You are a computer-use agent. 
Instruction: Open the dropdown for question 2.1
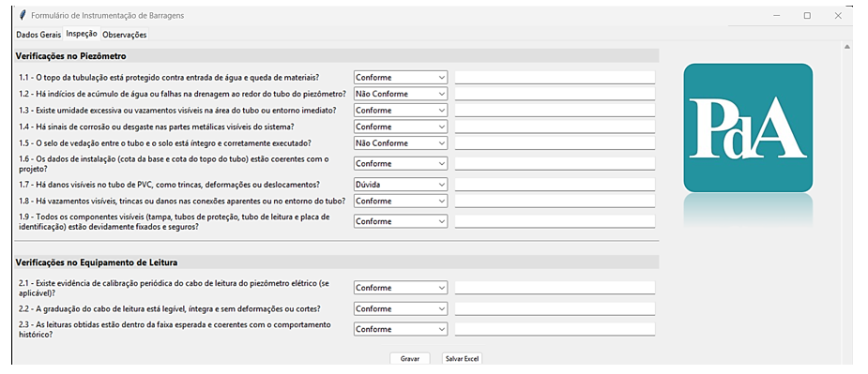(x=401, y=288)
